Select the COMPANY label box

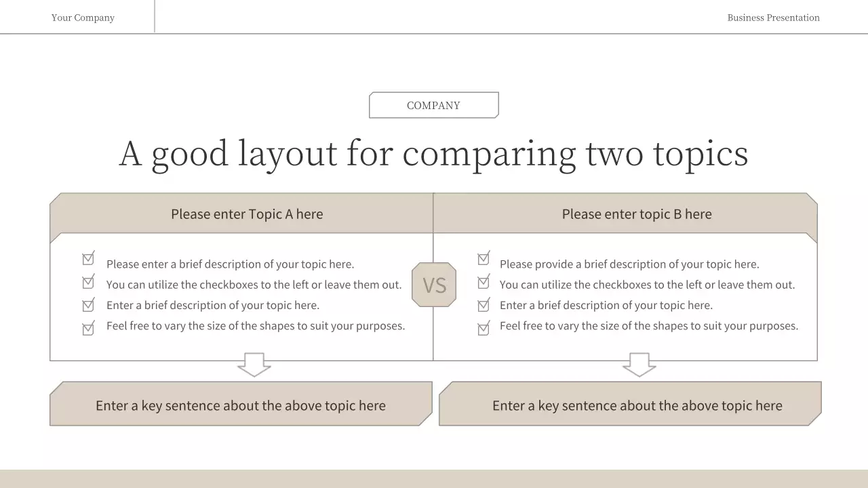(434, 105)
